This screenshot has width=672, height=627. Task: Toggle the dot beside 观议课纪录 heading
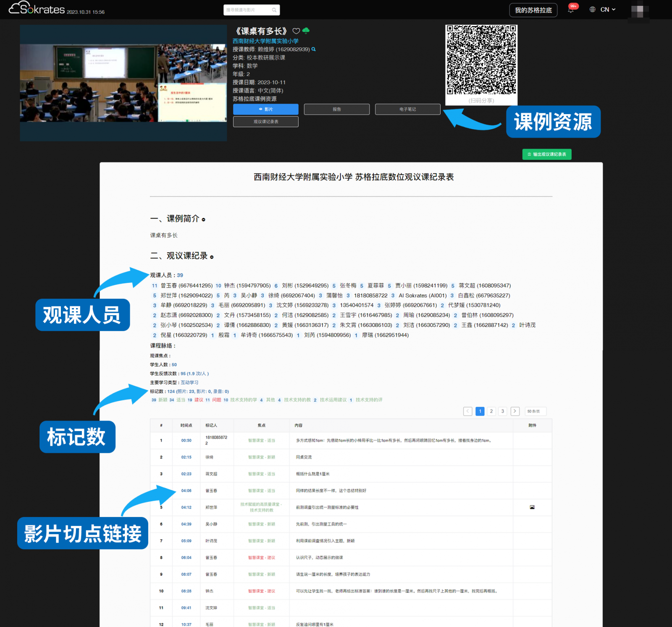click(x=212, y=257)
